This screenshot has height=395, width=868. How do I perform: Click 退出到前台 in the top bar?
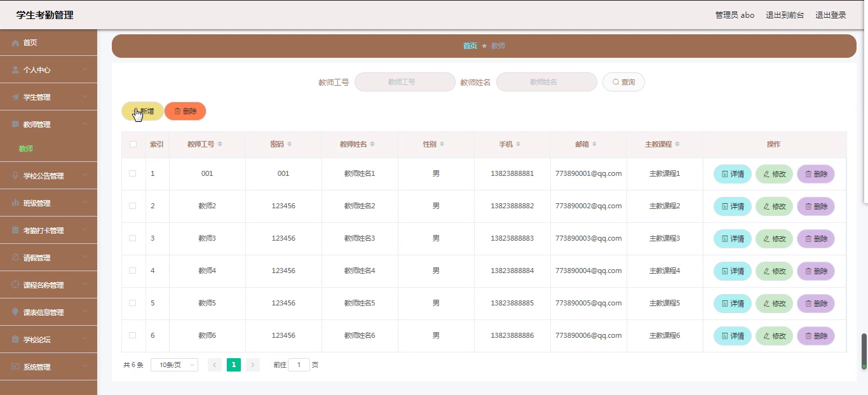(x=785, y=15)
